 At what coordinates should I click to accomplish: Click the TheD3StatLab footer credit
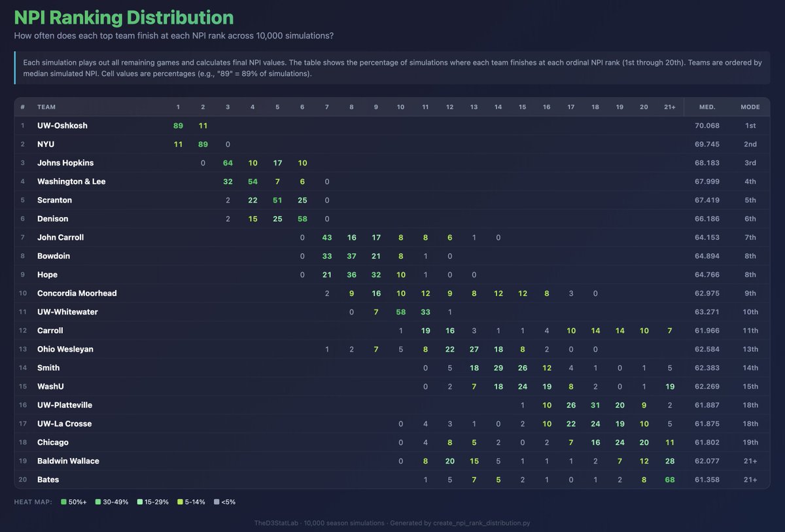[x=392, y=523]
